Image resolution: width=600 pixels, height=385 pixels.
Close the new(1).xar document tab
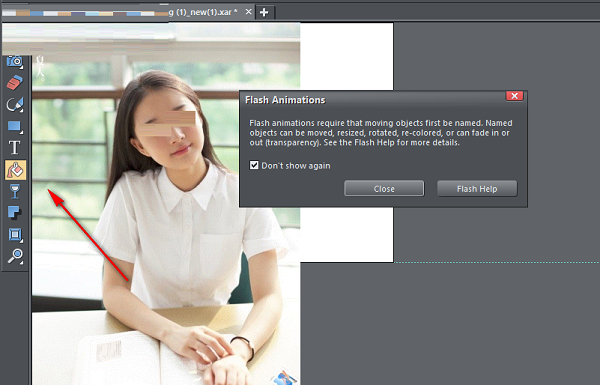pos(248,12)
